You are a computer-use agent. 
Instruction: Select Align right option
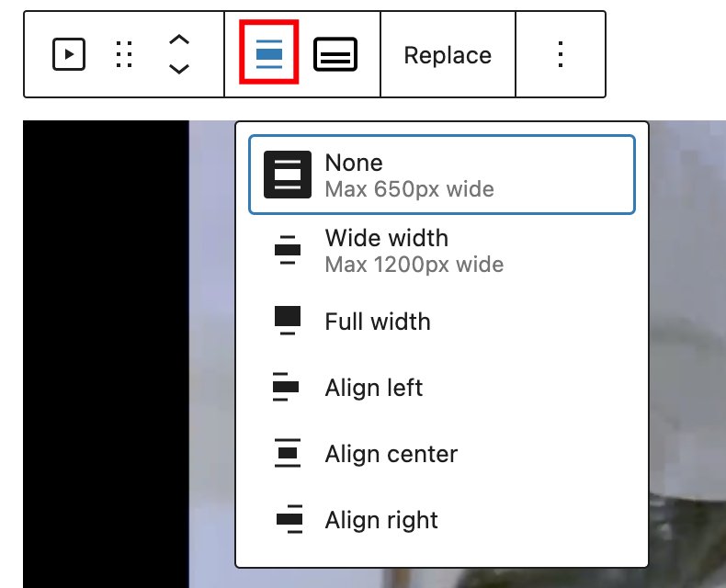(x=442, y=519)
